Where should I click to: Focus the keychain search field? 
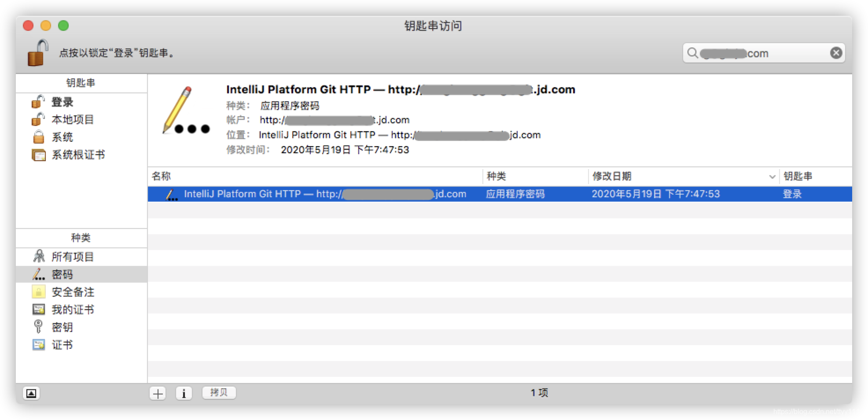click(764, 53)
